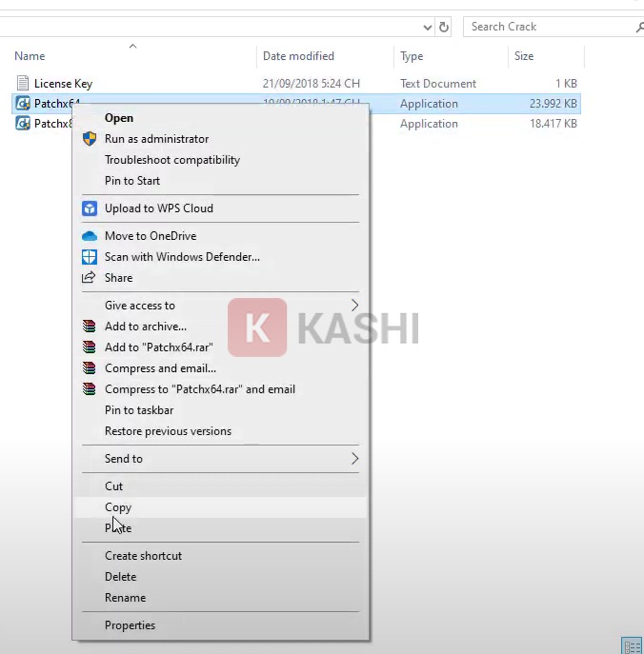
Task: Click WinRAR icon beside Add to "Patchx64.rar"
Action: tap(89, 347)
